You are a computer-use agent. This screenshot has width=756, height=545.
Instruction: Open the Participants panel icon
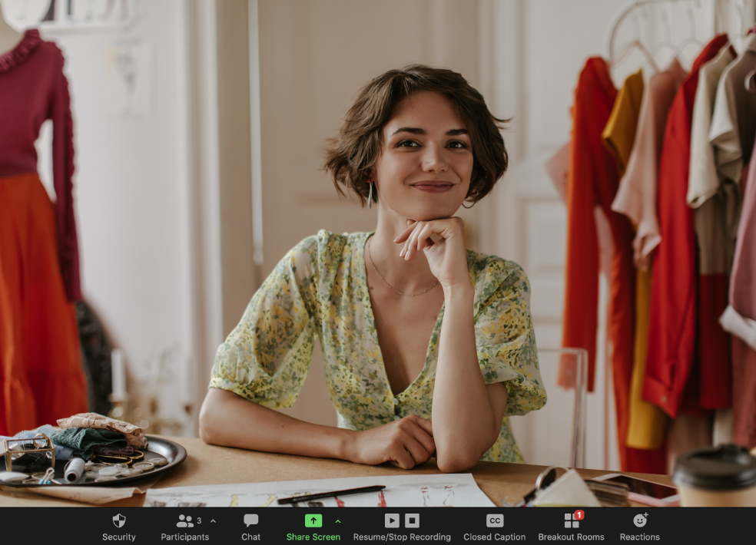tap(184, 520)
